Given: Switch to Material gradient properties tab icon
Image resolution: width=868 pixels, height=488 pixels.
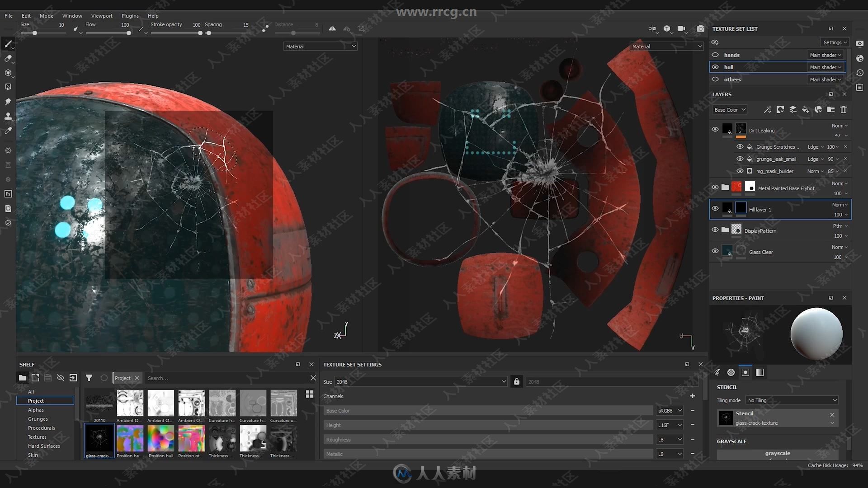Looking at the screenshot, I should (x=760, y=372).
